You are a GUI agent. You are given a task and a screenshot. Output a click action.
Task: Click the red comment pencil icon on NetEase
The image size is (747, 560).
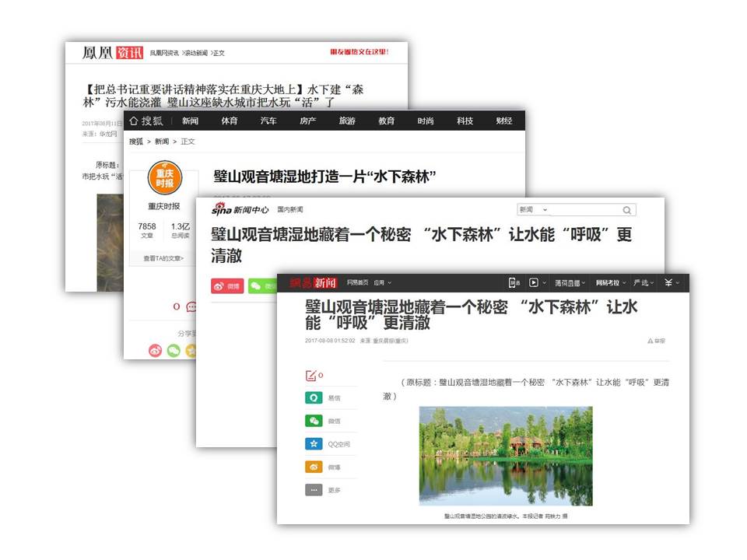click(311, 376)
